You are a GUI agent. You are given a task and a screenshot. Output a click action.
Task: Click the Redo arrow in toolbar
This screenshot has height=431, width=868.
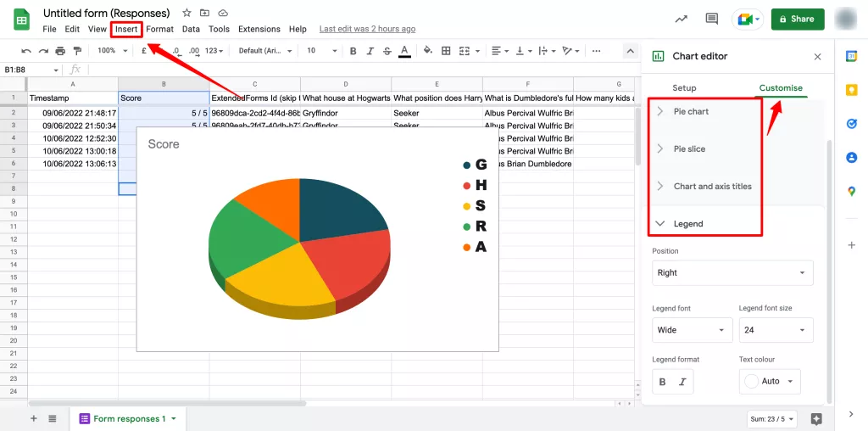43,51
